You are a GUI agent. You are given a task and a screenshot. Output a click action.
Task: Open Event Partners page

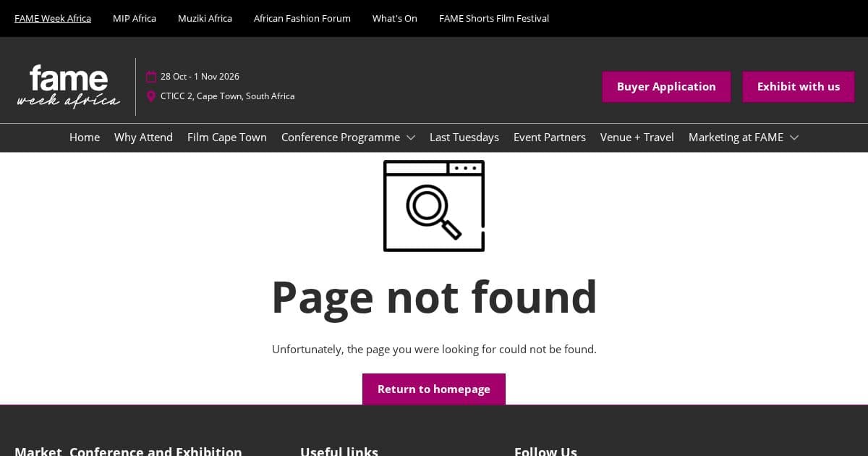pyautogui.click(x=550, y=138)
